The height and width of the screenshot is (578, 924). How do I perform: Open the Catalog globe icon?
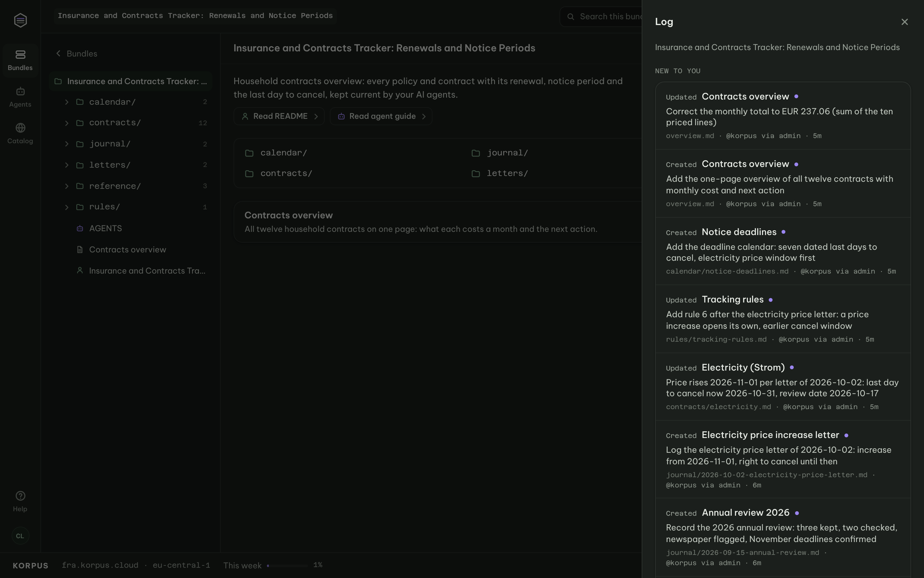pos(20,128)
